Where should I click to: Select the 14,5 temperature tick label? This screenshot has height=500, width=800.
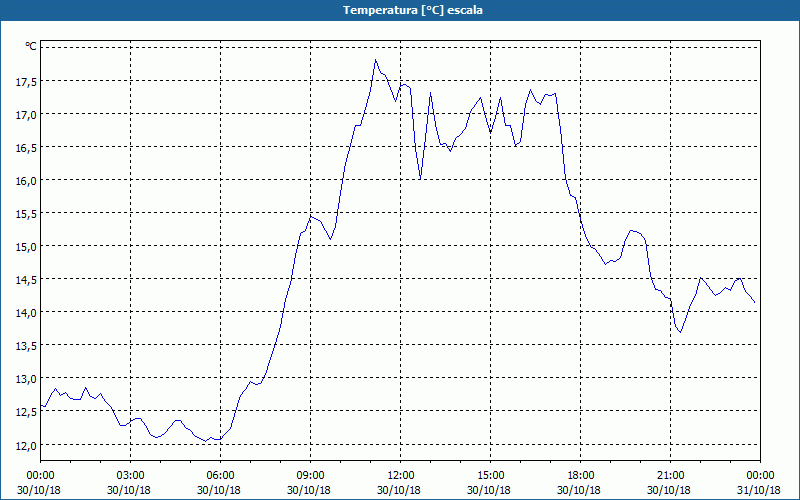[26, 280]
